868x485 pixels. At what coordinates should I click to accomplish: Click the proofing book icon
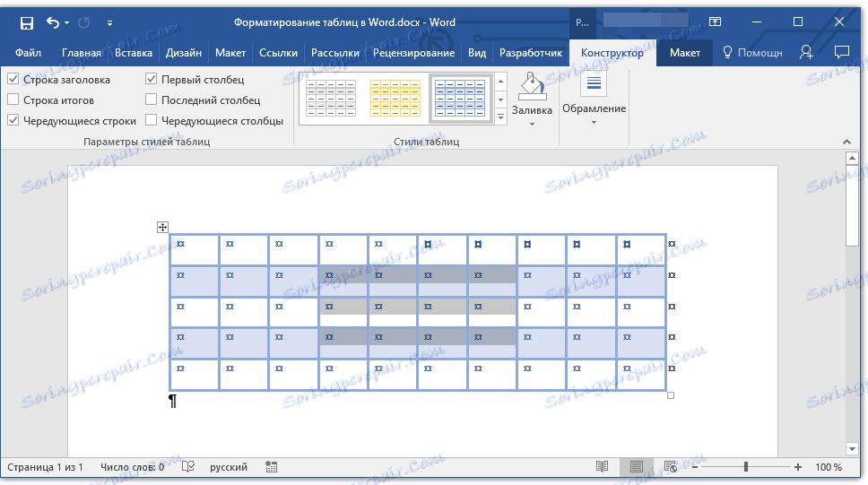click(188, 467)
